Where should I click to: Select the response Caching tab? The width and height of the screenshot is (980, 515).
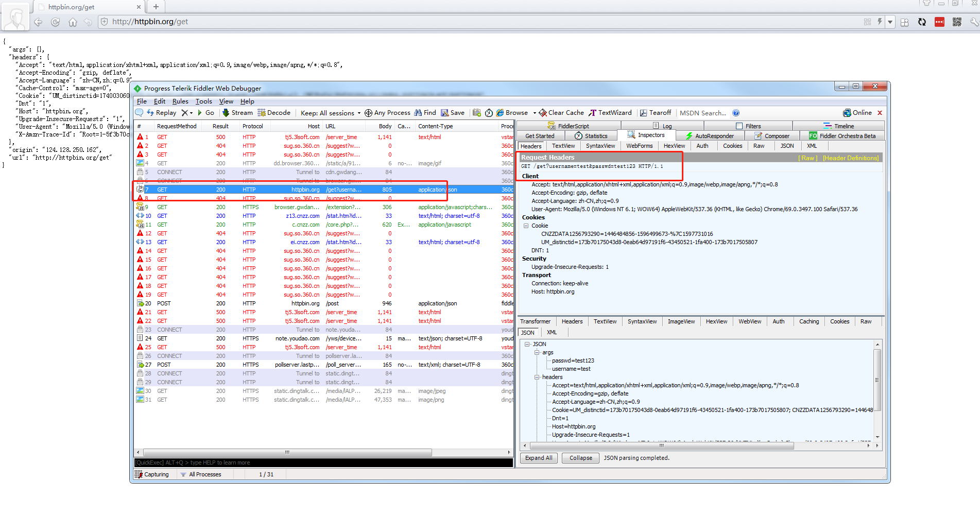pos(809,321)
